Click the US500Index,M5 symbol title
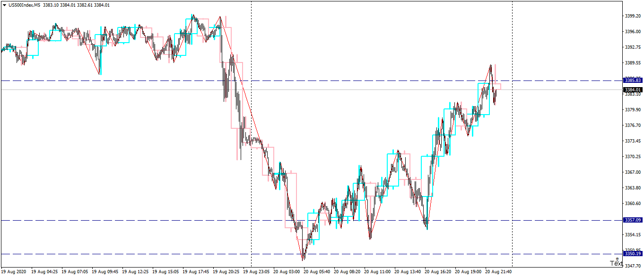644x277 pixels. [x=24, y=5]
